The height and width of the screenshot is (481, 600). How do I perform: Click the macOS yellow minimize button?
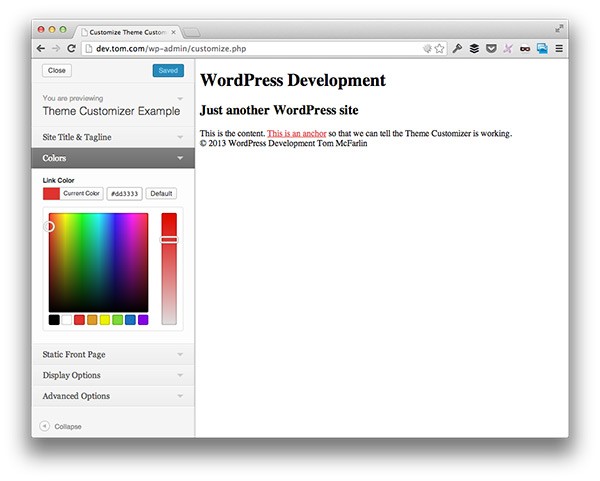tap(52, 29)
